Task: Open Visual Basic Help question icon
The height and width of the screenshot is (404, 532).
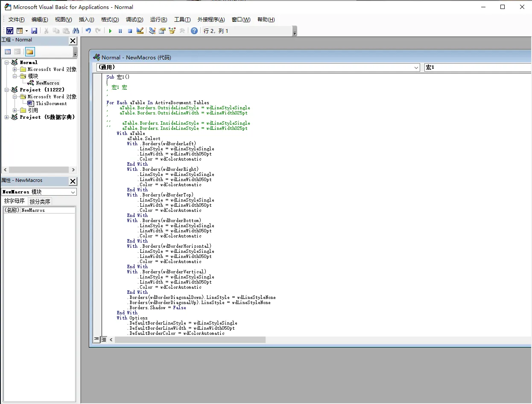Action: (194, 31)
